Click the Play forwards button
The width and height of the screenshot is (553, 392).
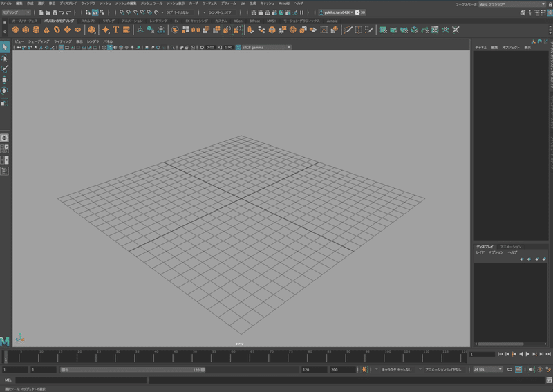527,354
